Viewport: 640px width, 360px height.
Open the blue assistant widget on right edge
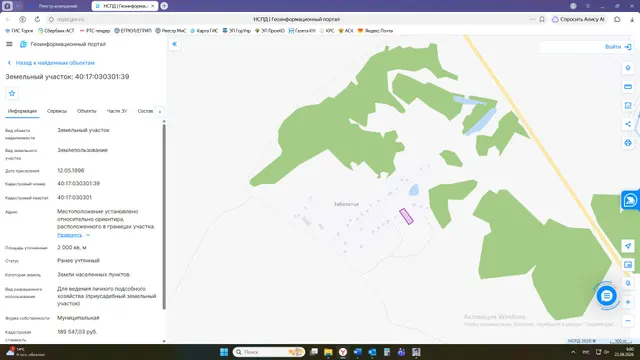click(630, 200)
